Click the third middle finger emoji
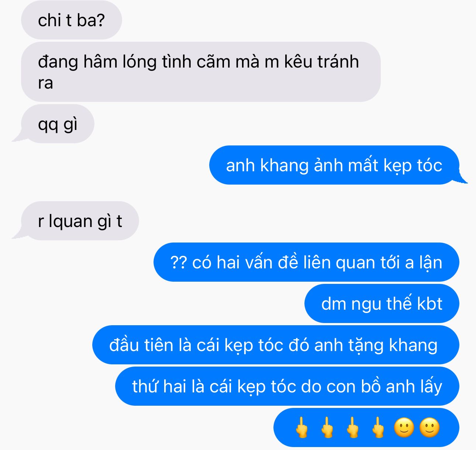476x450 pixels. (353, 427)
